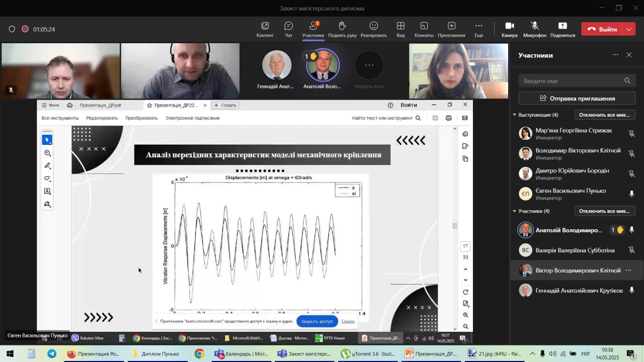Select the Acrobat highlighter pen tool

pyautogui.click(x=47, y=165)
